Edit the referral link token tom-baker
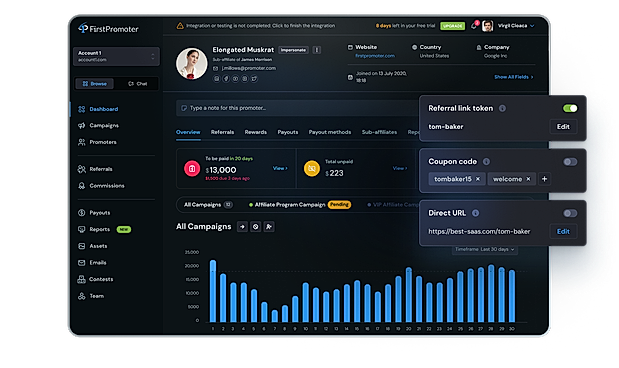This screenshot has height=368, width=619. 563,127
